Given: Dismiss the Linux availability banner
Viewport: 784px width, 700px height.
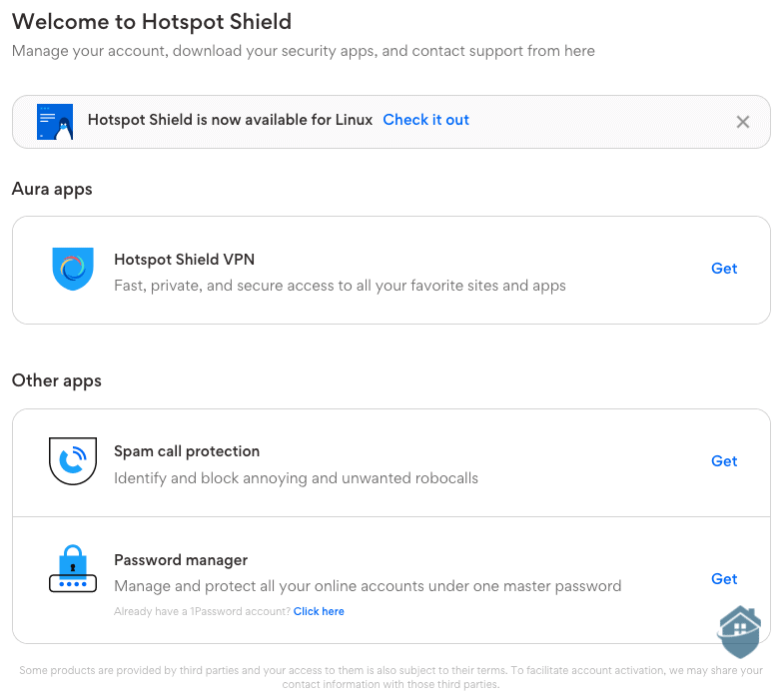Looking at the screenshot, I should tap(742, 122).
